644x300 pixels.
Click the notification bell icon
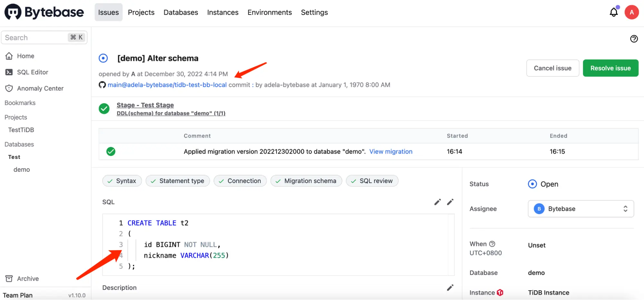coord(613,12)
